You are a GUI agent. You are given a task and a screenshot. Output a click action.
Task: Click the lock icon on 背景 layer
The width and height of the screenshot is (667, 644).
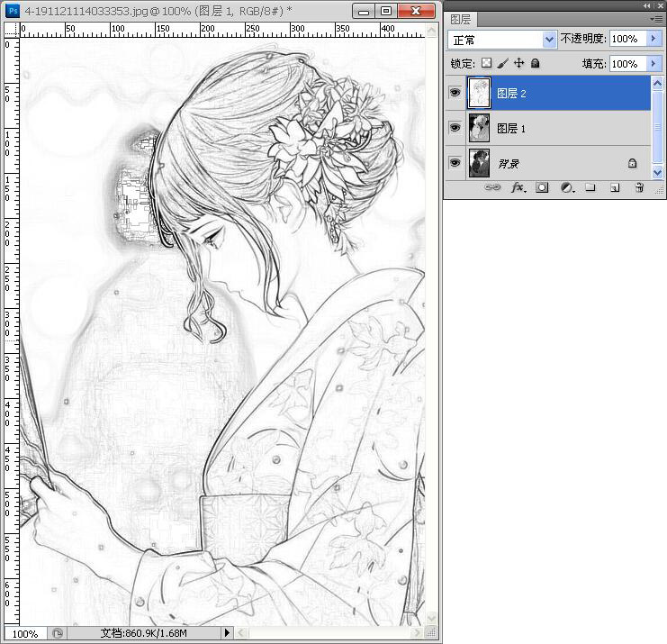click(x=632, y=163)
